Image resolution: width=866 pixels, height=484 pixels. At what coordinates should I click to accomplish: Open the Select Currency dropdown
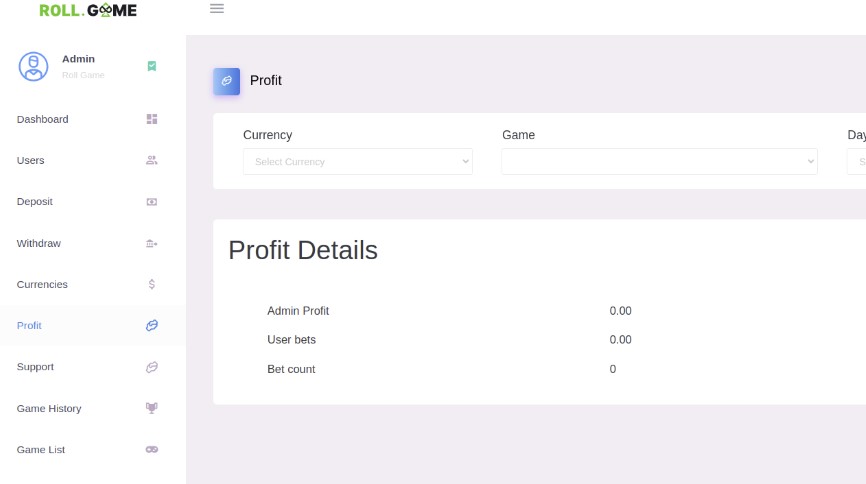[358, 161]
